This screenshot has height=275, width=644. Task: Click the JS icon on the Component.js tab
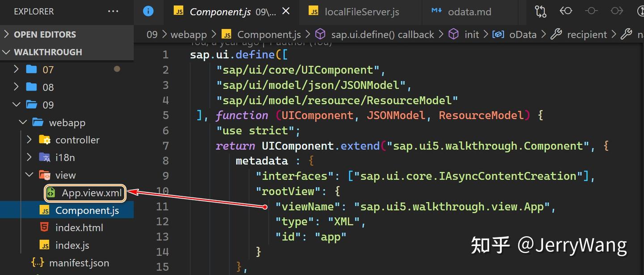pos(178,12)
